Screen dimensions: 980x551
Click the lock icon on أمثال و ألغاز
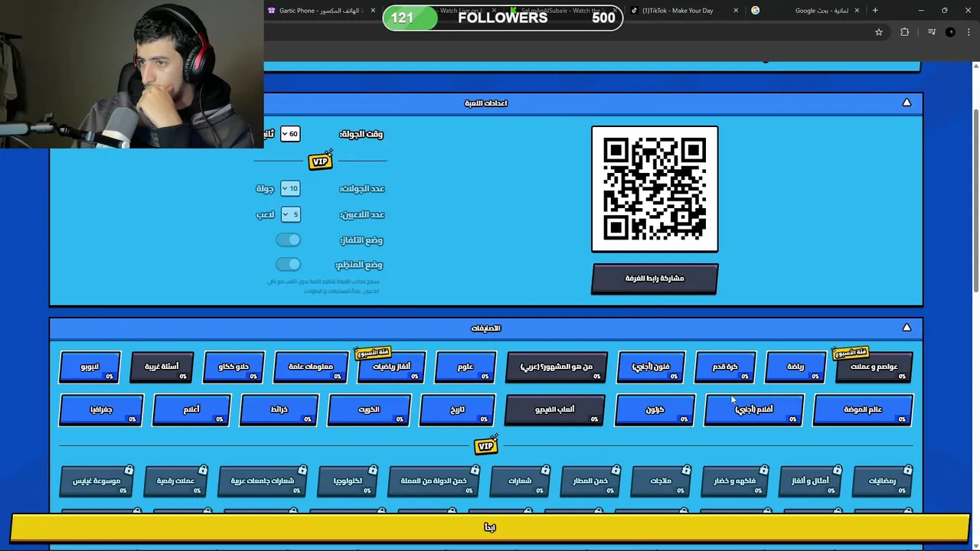point(837,470)
